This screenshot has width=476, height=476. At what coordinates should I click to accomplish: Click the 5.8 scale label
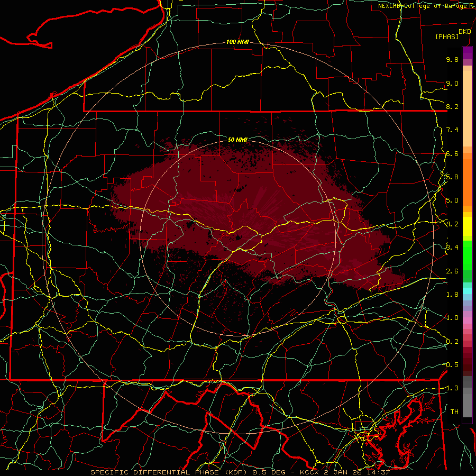[x=452, y=177]
